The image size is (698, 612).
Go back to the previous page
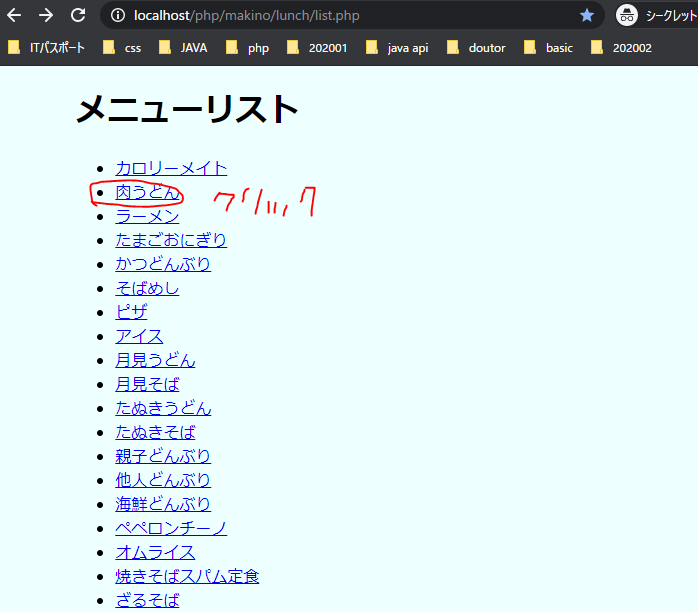(x=14, y=16)
